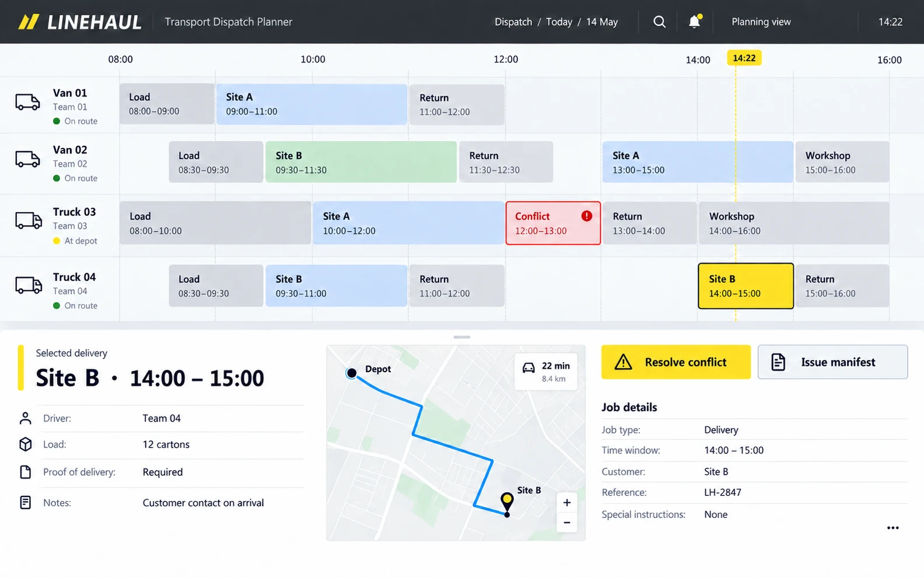Select Van 01 Return 11:00–12:00 block
The width and height of the screenshot is (924, 578).
click(x=457, y=104)
